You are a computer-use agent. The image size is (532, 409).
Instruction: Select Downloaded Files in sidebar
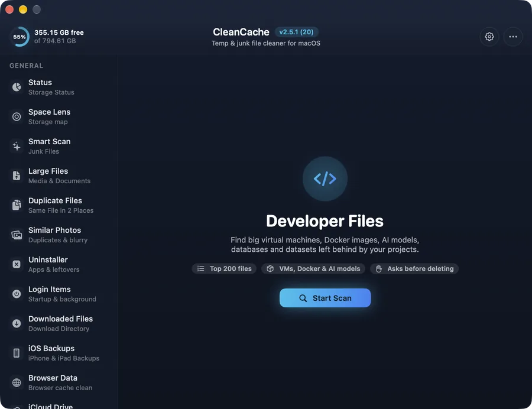[59, 323]
